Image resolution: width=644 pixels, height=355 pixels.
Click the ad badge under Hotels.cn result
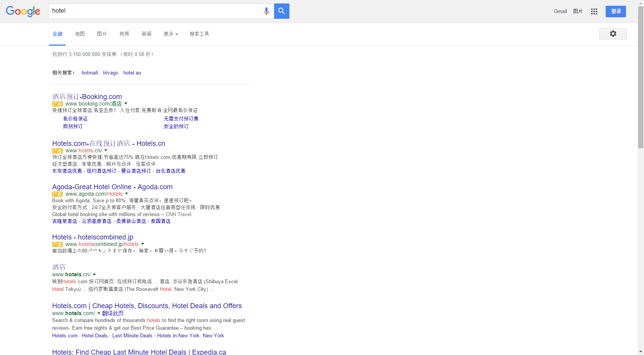coord(58,151)
